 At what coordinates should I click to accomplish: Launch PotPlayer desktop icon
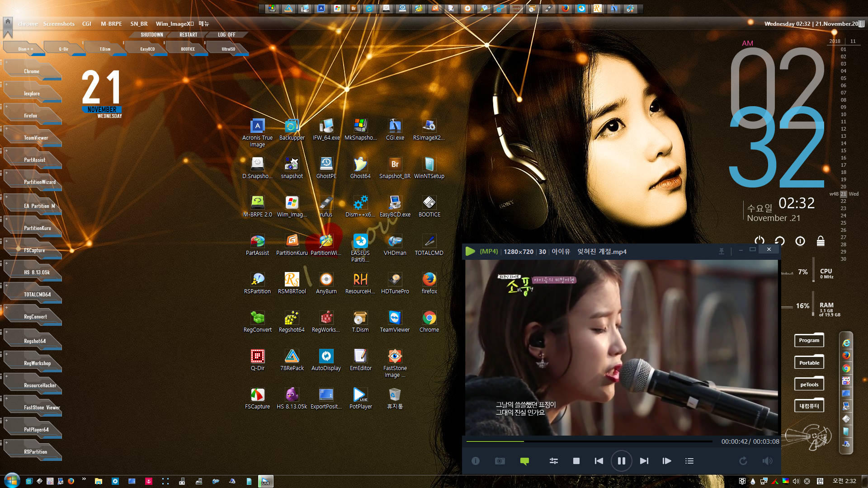[360, 399]
